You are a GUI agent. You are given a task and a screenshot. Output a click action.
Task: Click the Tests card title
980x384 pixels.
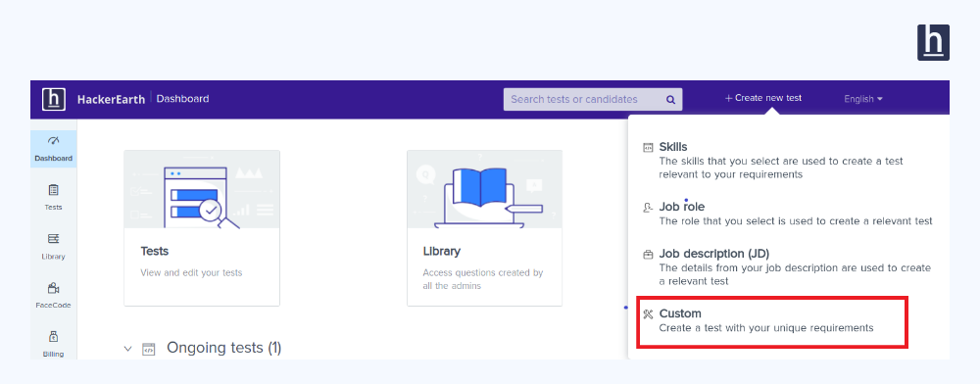pyautogui.click(x=155, y=251)
